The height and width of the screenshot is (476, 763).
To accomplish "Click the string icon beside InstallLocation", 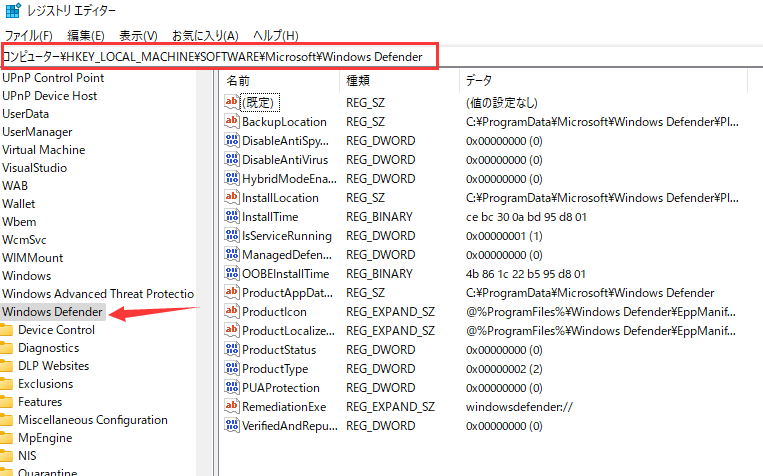I will [x=232, y=197].
